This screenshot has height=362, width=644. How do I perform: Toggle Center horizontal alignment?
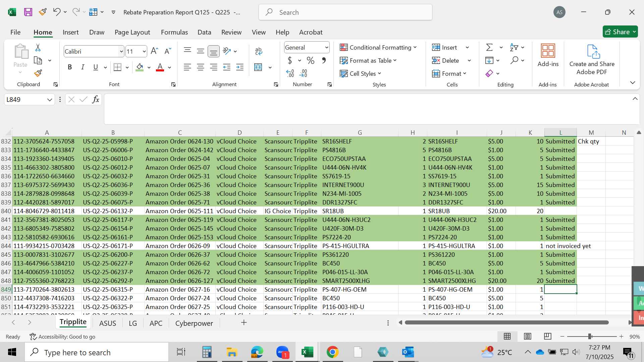click(x=201, y=67)
